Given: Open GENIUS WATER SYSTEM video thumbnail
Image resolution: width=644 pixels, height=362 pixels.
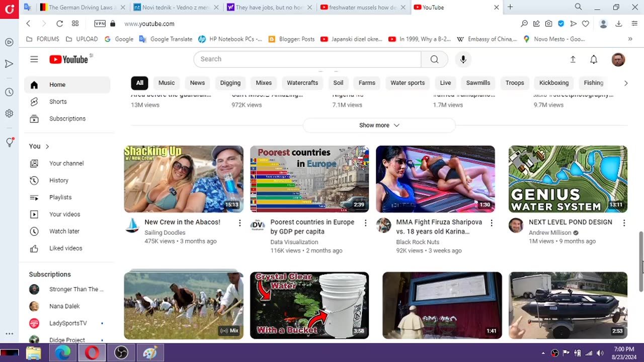Looking at the screenshot, I should 568,179.
